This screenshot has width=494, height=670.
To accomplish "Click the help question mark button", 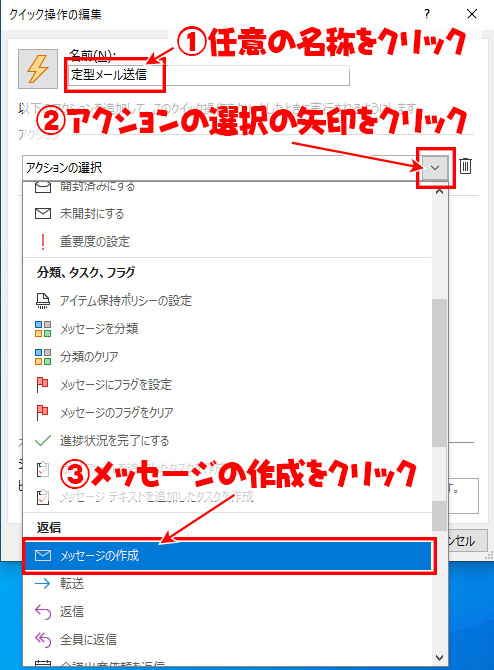I will pos(426,14).
